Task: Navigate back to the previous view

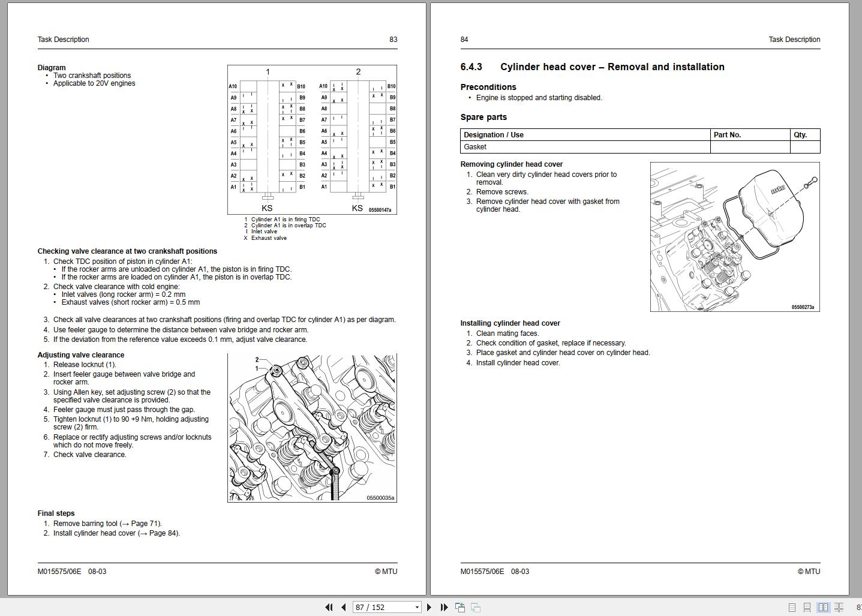Action: [x=461, y=607]
